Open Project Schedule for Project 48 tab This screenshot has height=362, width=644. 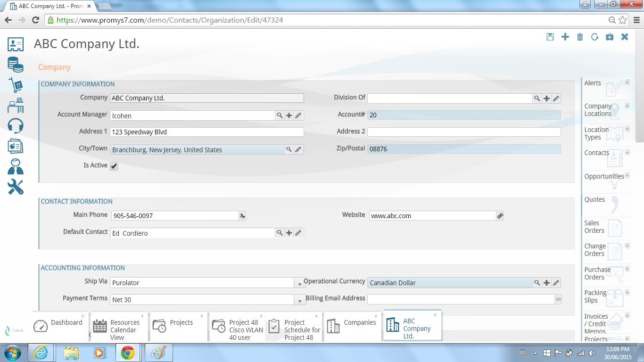(294, 326)
